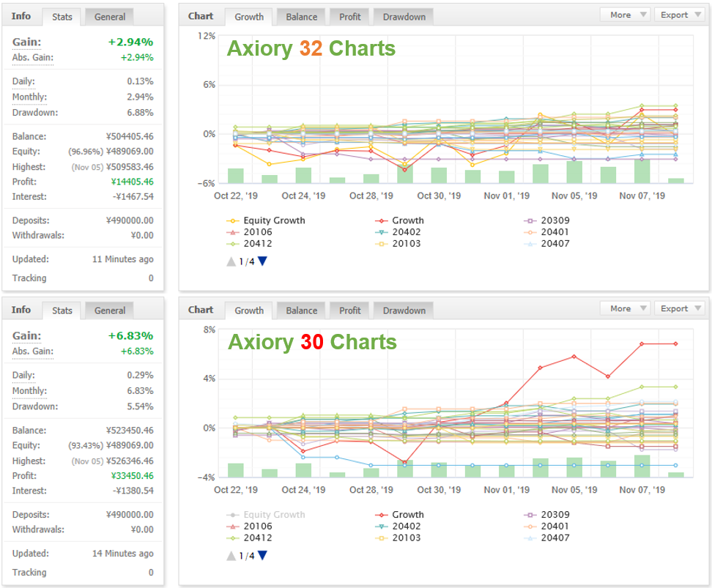Click Abs. Gain label in top Info panel

pos(33,58)
